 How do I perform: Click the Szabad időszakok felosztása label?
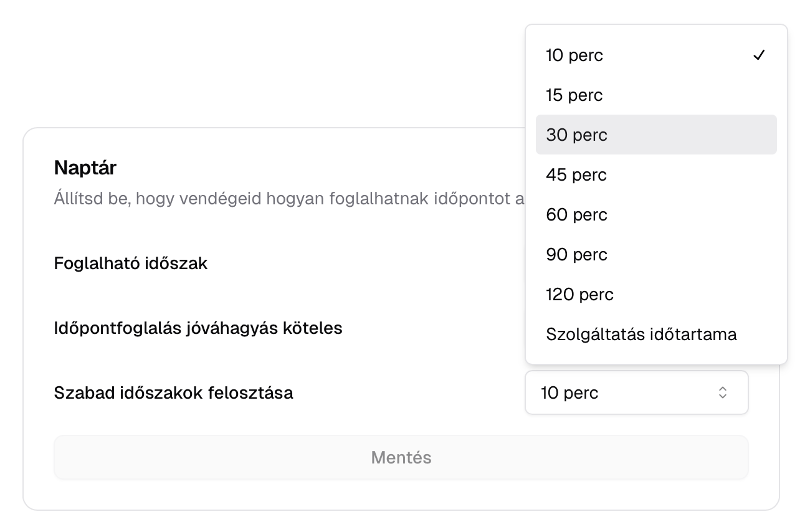tap(173, 392)
